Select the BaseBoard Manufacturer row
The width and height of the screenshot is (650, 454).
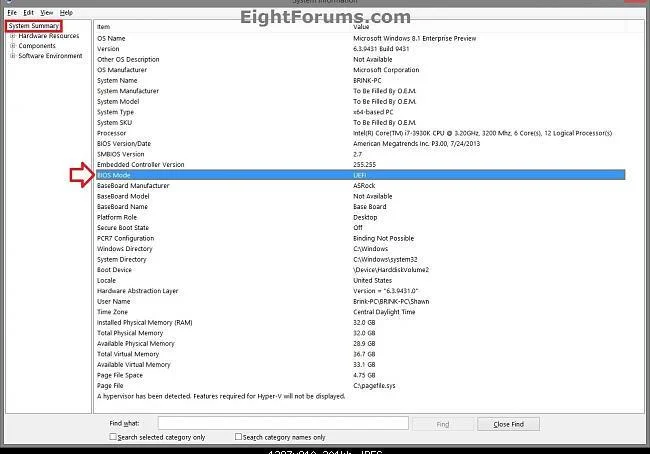coord(360,186)
